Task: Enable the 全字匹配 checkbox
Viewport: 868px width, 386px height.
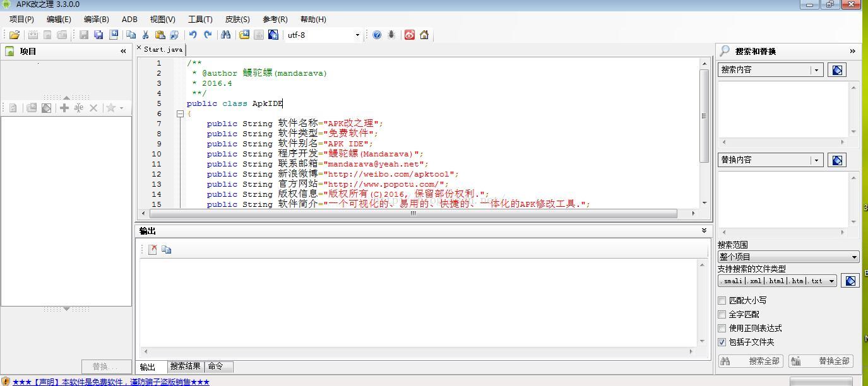Action: click(x=722, y=315)
